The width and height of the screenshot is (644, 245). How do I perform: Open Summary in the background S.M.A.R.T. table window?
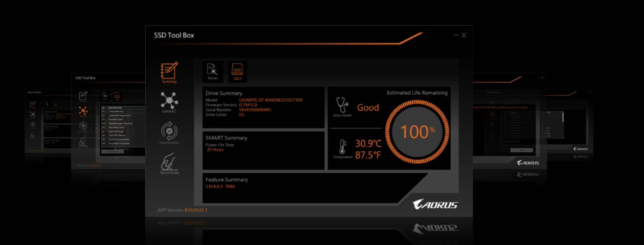(83, 97)
